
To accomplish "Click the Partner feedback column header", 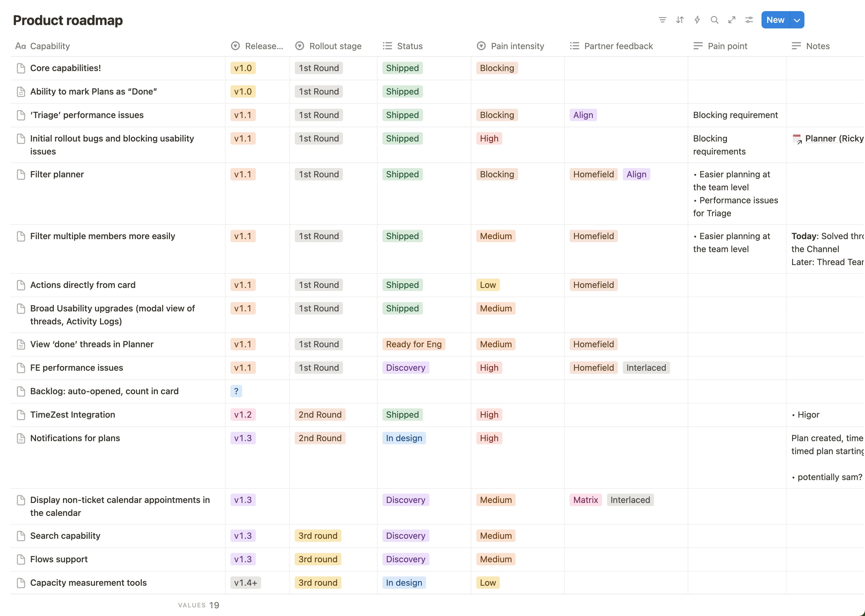I will pyautogui.click(x=618, y=46).
